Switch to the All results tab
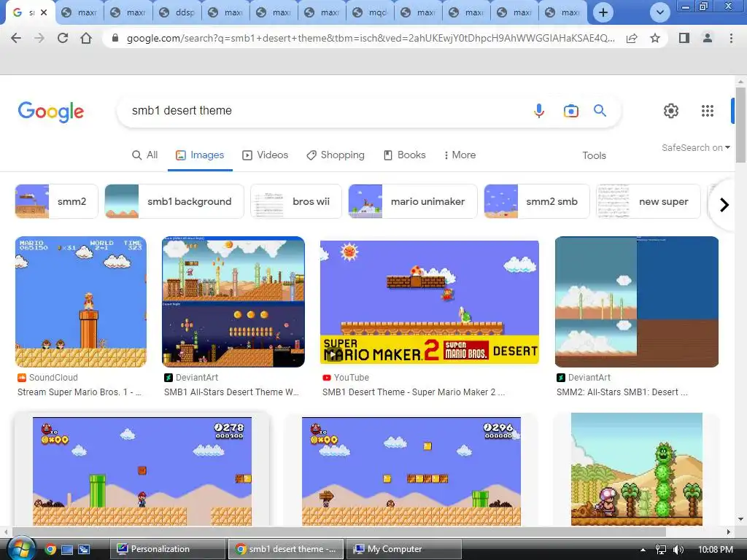Image resolution: width=747 pixels, height=560 pixels. pos(145,155)
